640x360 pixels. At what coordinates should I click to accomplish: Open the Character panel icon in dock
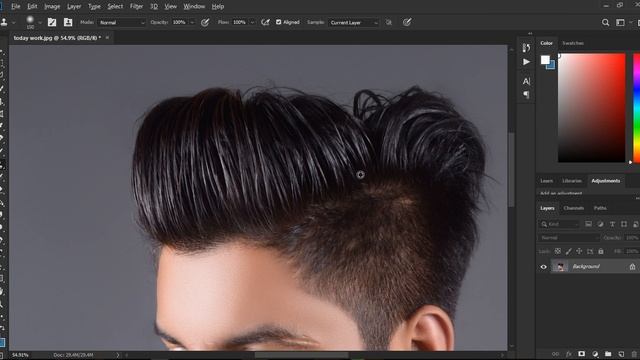pyautogui.click(x=526, y=81)
